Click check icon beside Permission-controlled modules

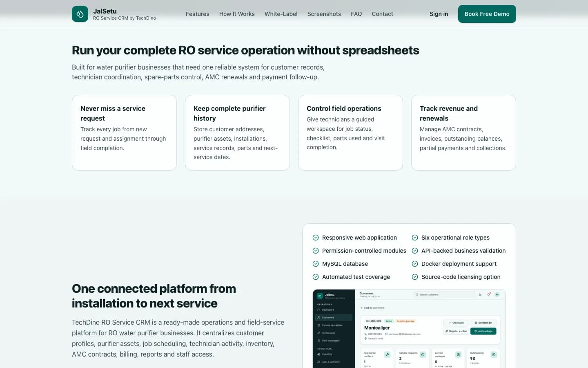coord(316,251)
